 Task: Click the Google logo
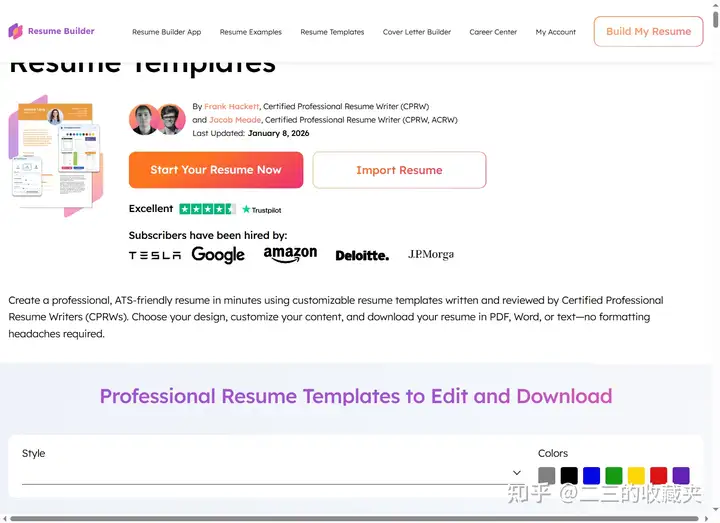pos(218,255)
